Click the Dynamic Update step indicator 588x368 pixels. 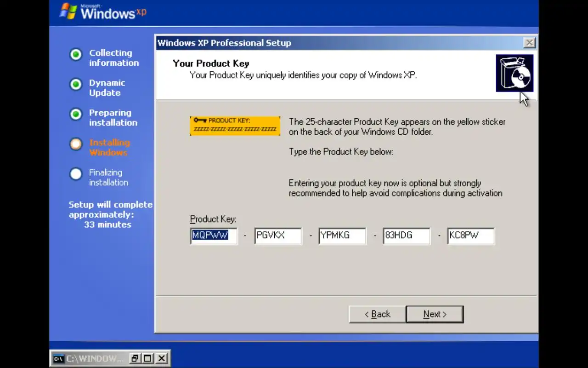[x=76, y=84]
